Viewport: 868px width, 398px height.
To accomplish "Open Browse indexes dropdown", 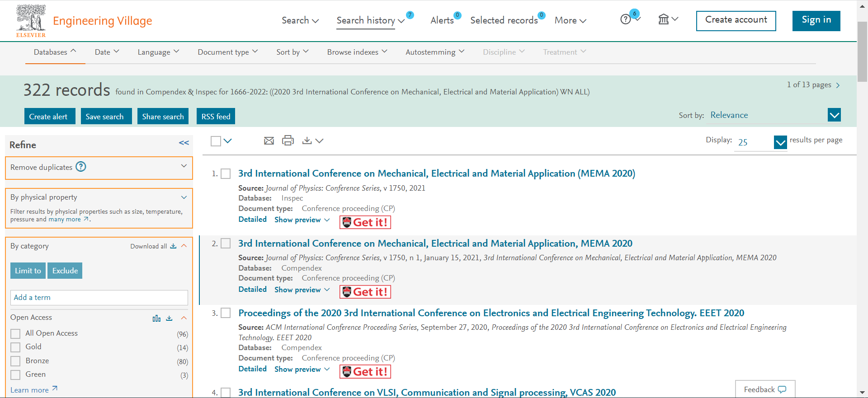I will click(357, 52).
